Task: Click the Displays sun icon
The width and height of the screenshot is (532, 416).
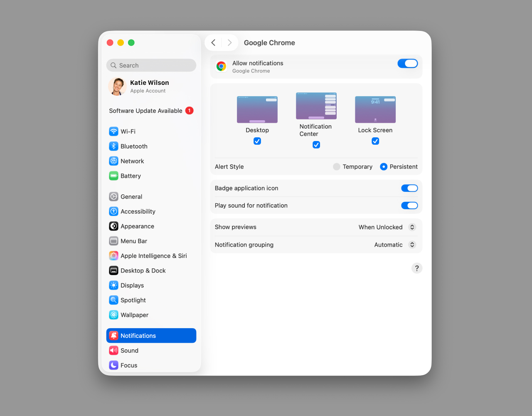Action: coord(113,285)
